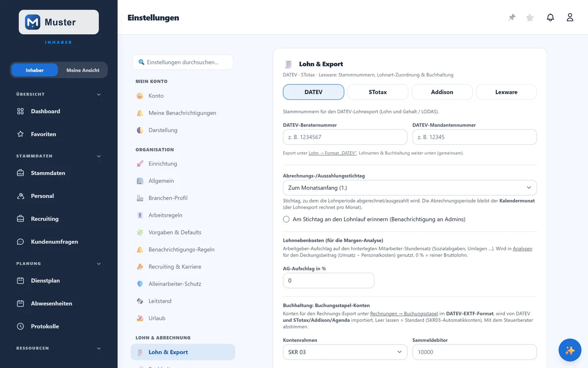Select the Addison tab

[x=442, y=92]
